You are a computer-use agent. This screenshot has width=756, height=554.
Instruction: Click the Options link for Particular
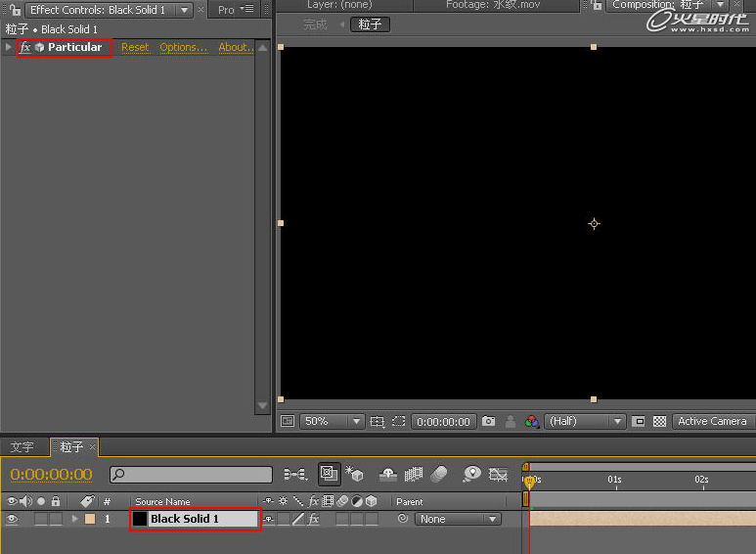point(183,47)
